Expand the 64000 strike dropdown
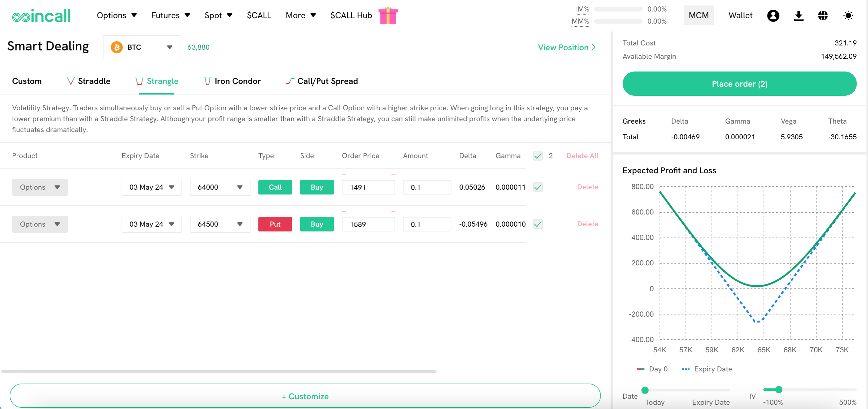This screenshot has width=868, height=409. [x=220, y=187]
